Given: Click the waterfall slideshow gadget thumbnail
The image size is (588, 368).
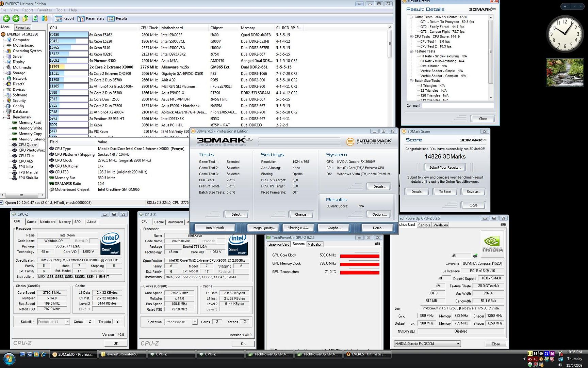Looking at the screenshot, I should 565,73.
